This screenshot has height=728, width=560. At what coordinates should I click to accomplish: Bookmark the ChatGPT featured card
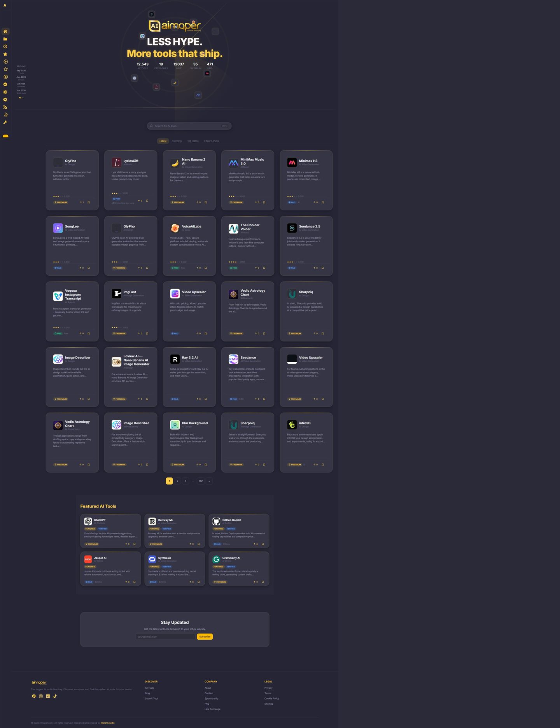pos(135,544)
